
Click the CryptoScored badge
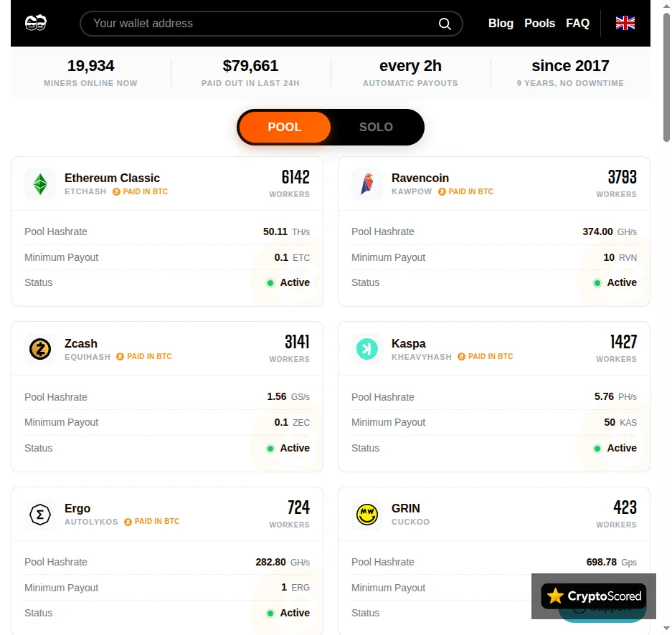click(594, 596)
